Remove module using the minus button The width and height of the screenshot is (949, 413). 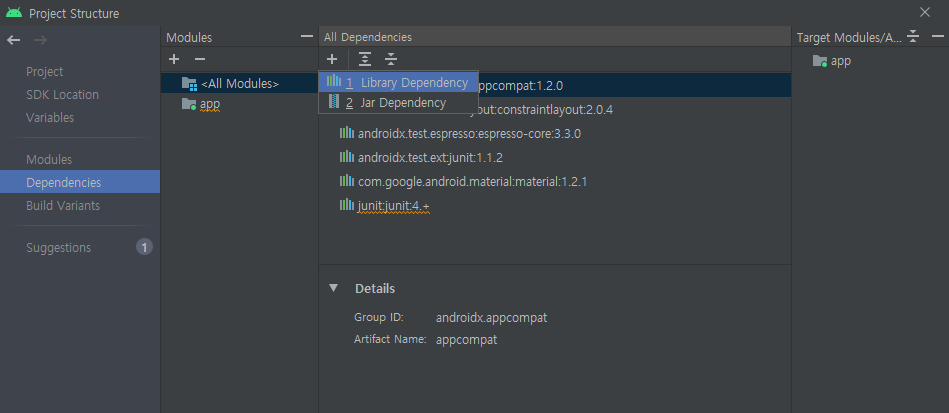pos(200,59)
